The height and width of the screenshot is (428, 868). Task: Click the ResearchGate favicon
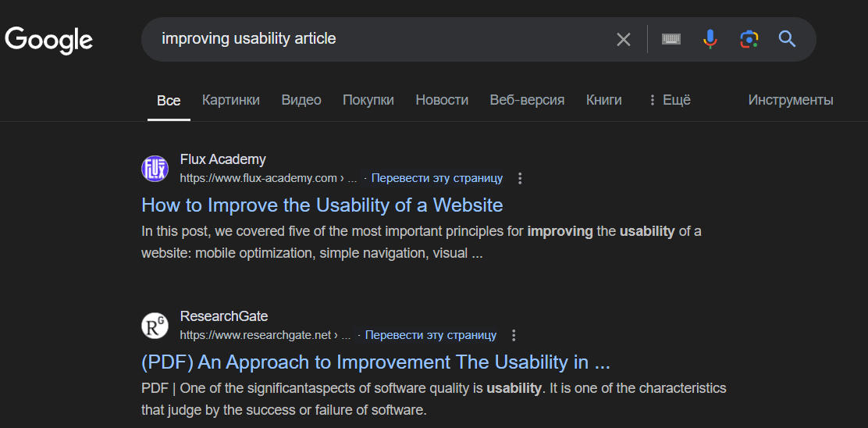tap(155, 326)
